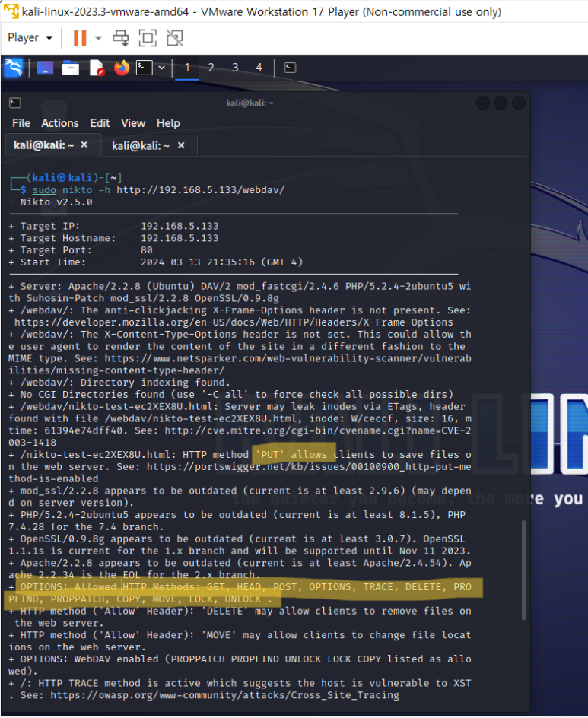Open the terminal View menu
The width and height of the screenshot is (588, 718).
133,123
